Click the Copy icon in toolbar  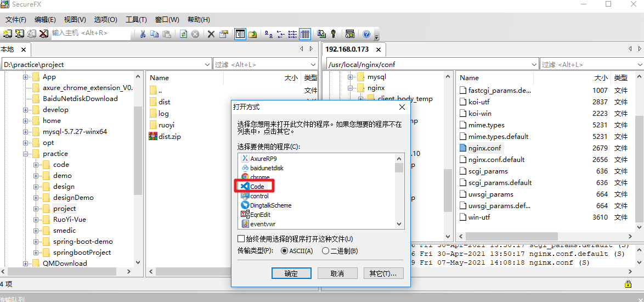click(155, 34)
